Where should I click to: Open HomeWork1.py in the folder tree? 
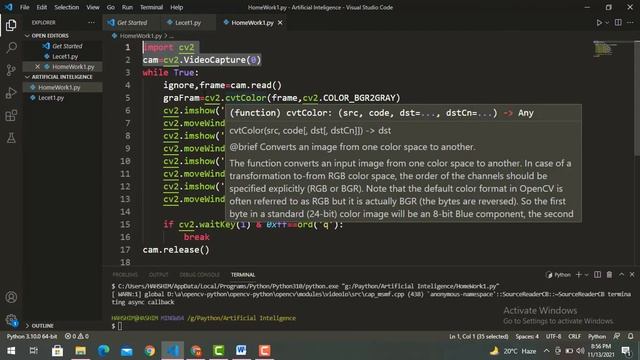(63, 87)
